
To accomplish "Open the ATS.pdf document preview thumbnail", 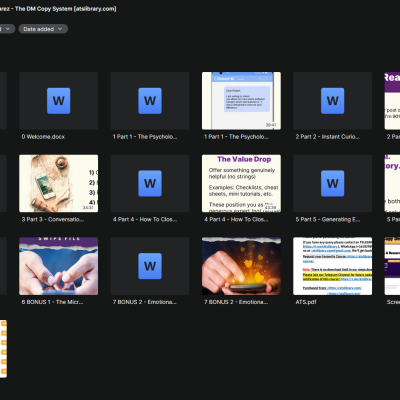I will coord(333,266).
